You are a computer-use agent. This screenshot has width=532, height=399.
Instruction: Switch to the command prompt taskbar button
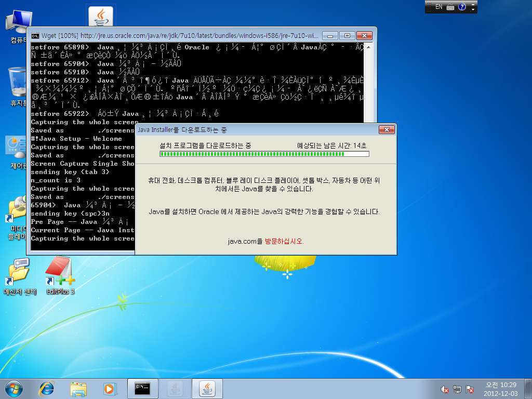(142, 389)
